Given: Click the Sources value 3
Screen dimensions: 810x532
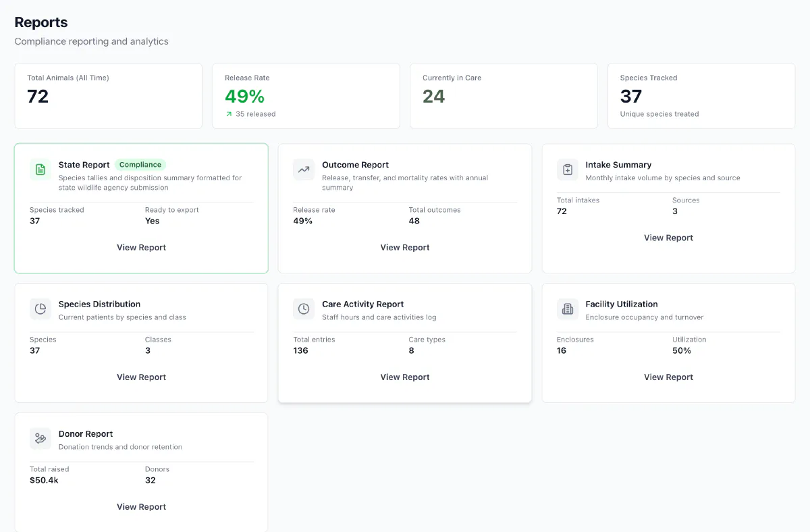Looking at the screenshot, I should [675, 211].
